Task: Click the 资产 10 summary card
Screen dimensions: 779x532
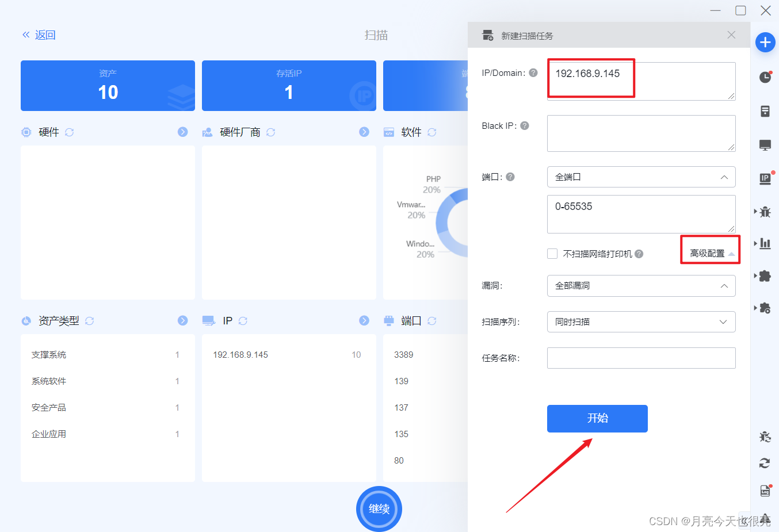Action: click(108, 86)
